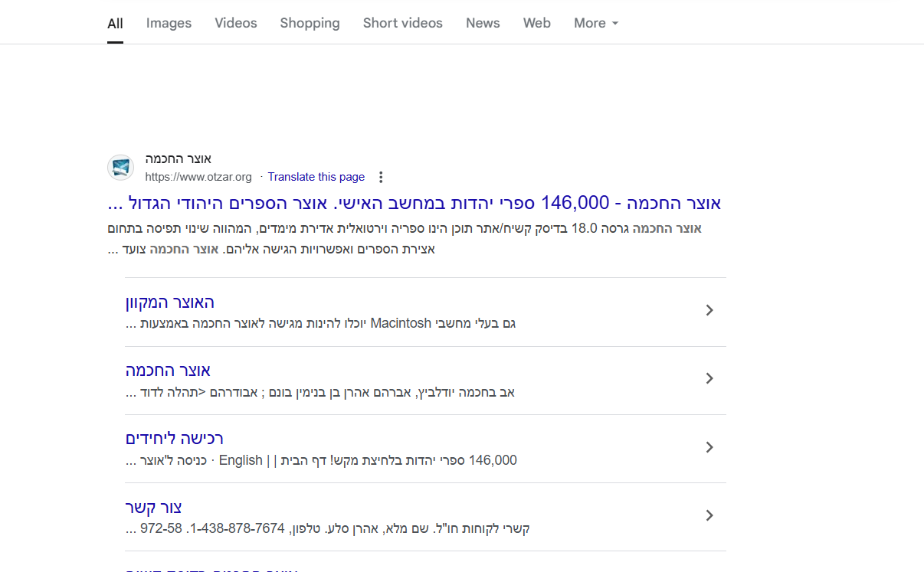Expand the צור קשר sitelink chevron
The height and width of the screenshot is (572, 924).
709,515
